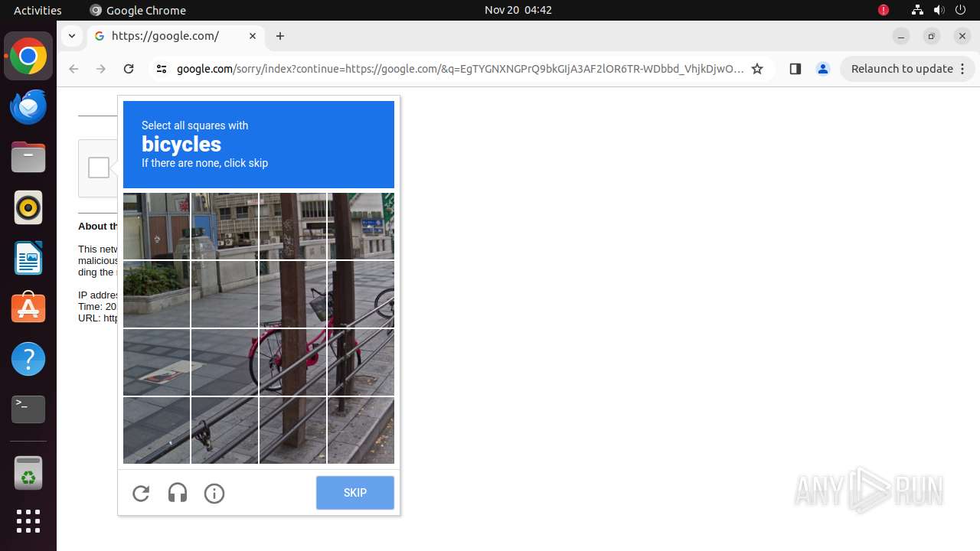The height and width of the screenshot is (551, 980).
Task: Open the Trash from the dock
Action: point(28,474)
